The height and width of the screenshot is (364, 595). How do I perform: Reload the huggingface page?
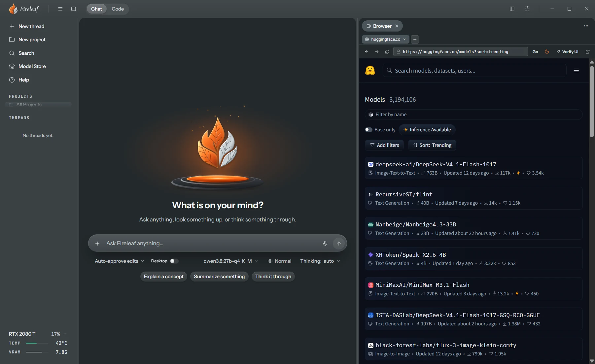tap(387, 52)
